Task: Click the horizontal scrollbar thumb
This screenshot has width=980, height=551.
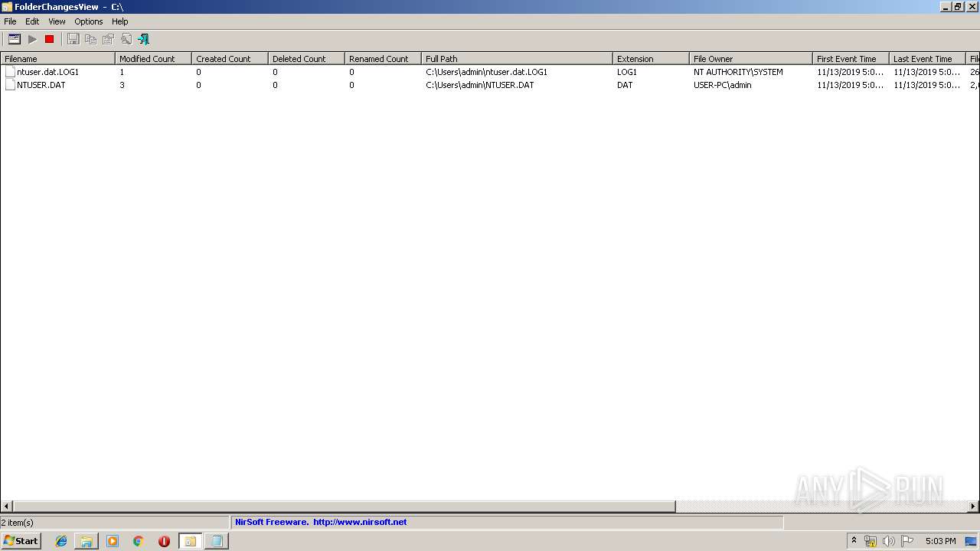Action: pyautogui.click(x=344, y=506)
